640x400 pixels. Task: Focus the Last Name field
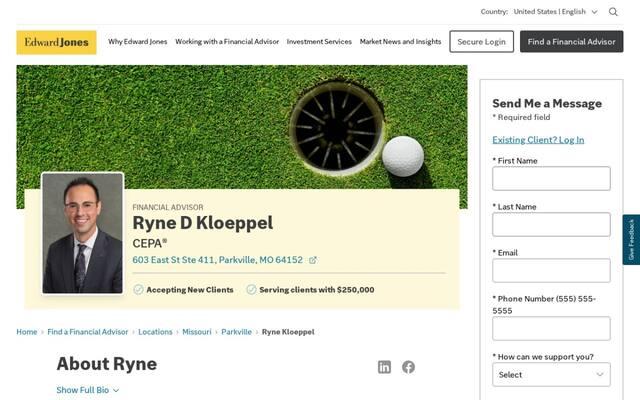click(551, 224)
